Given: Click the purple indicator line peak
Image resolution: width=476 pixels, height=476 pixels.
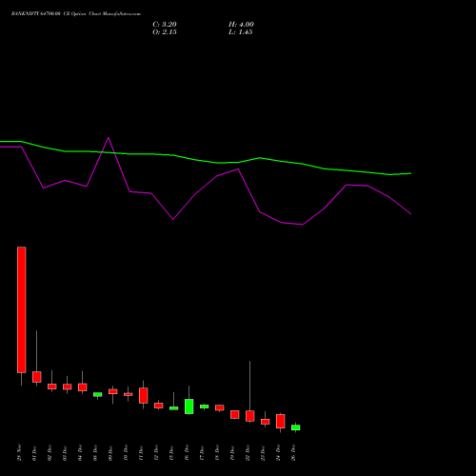Looking at the screenshot, I should click(109, 138).
